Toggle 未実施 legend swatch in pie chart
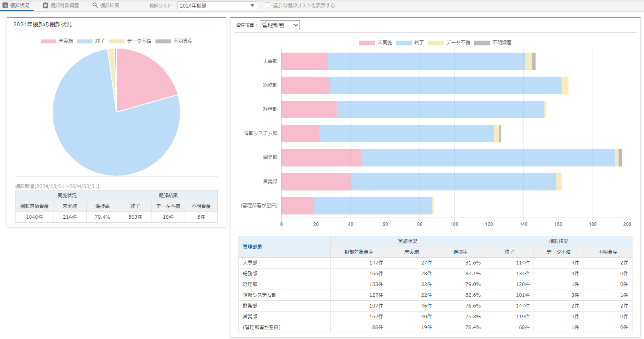 click(48, 41)
